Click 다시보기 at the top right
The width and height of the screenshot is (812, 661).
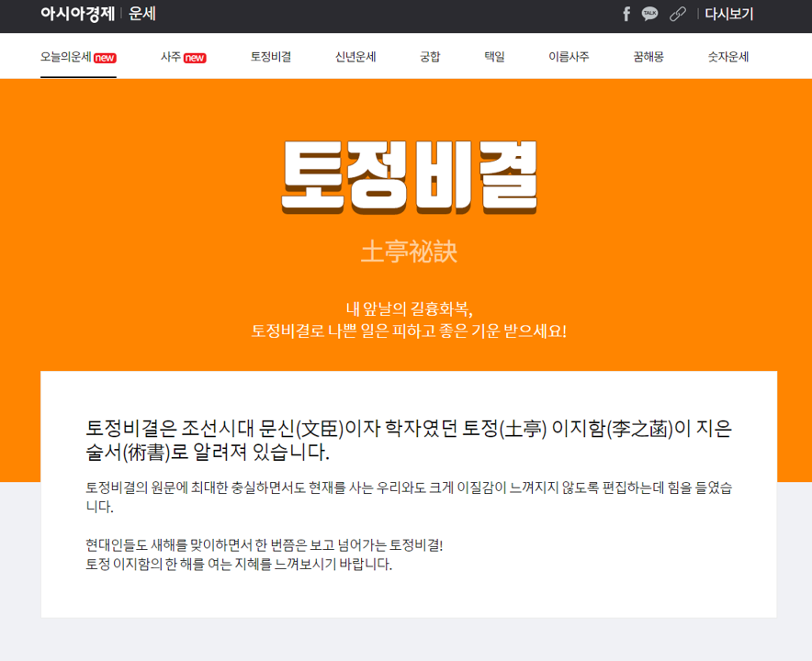728,15
